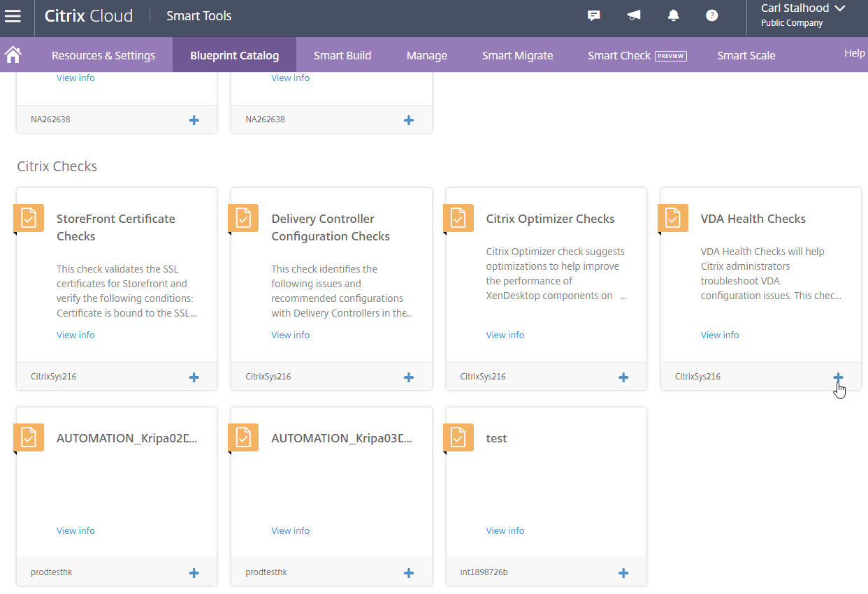
Task: Click the int1898726b author label
Action: (x=484, y=572)
